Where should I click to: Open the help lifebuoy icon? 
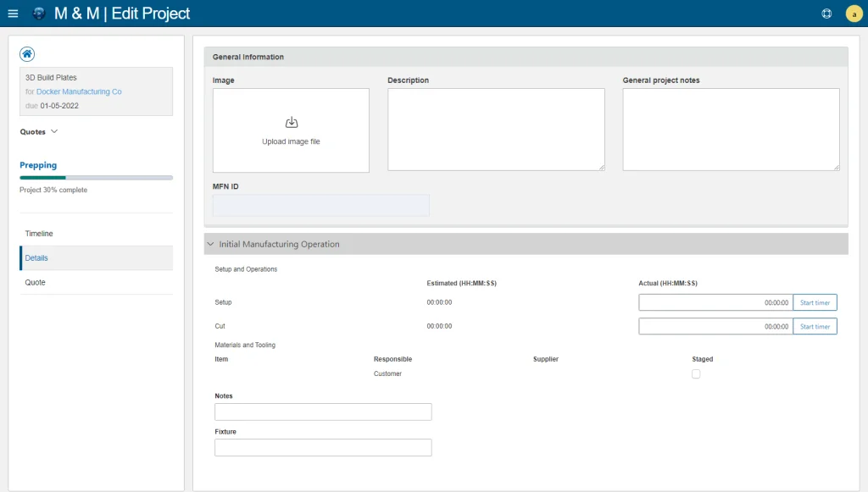click(x=827, y=14)
